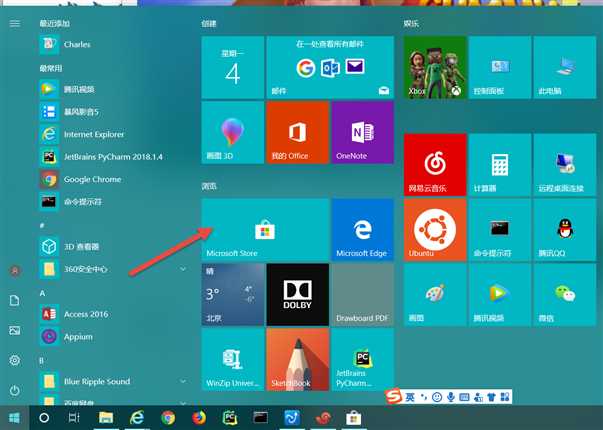The width and height of the screenshot is (603, 430).
Task: Launch the WeChat tile
Action: click(565, 295)
